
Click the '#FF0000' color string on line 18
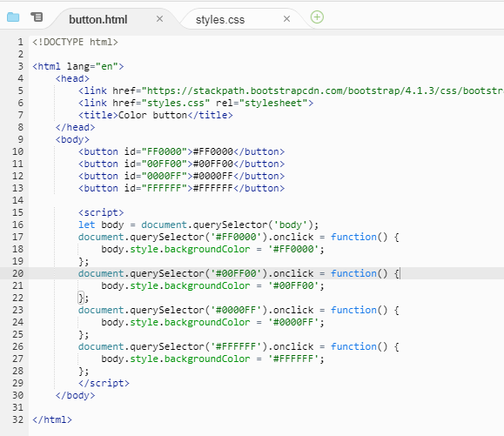point(293,249)
